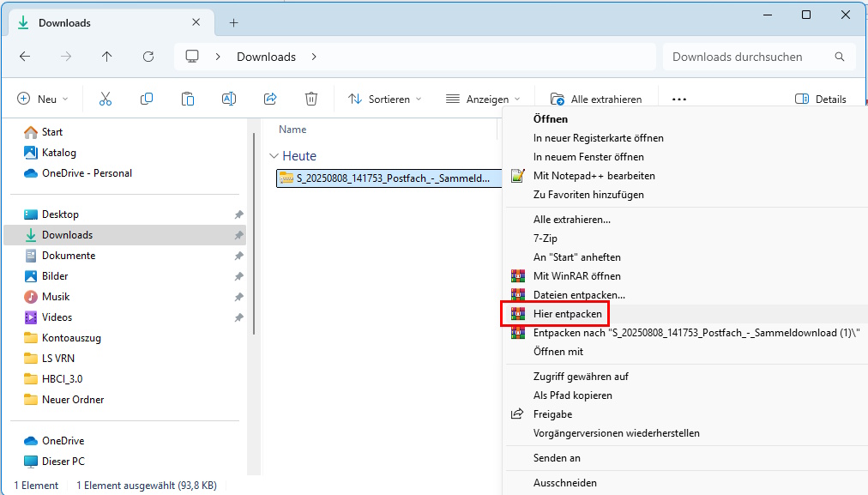The image size is (868, 495).
Task: Navigate up one folder level
Action: tap(106, 57)
